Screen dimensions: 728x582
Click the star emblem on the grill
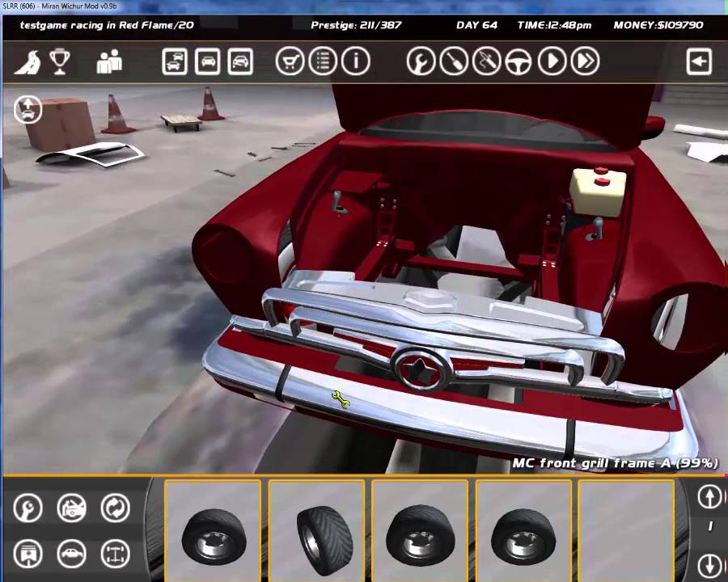point(420,369)
